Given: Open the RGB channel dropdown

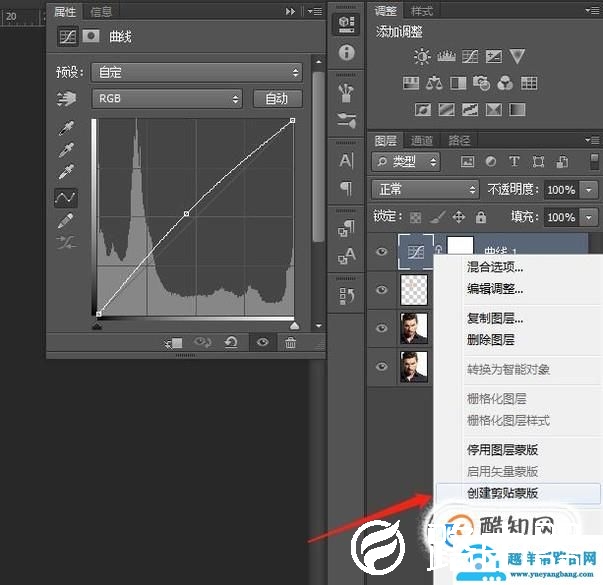Looking at the screenshot, I should (x=167, y=98).
